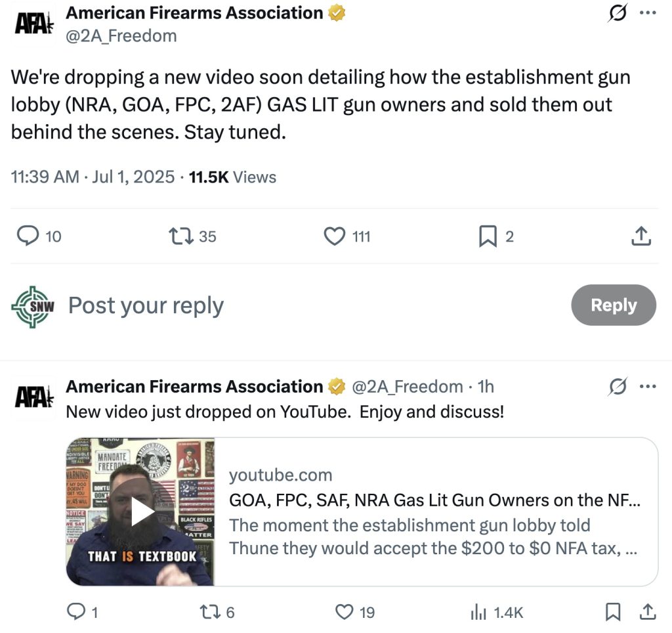The image size is (672, 633).
Task: Click the Post your reply field
Action: click(144, 305)
